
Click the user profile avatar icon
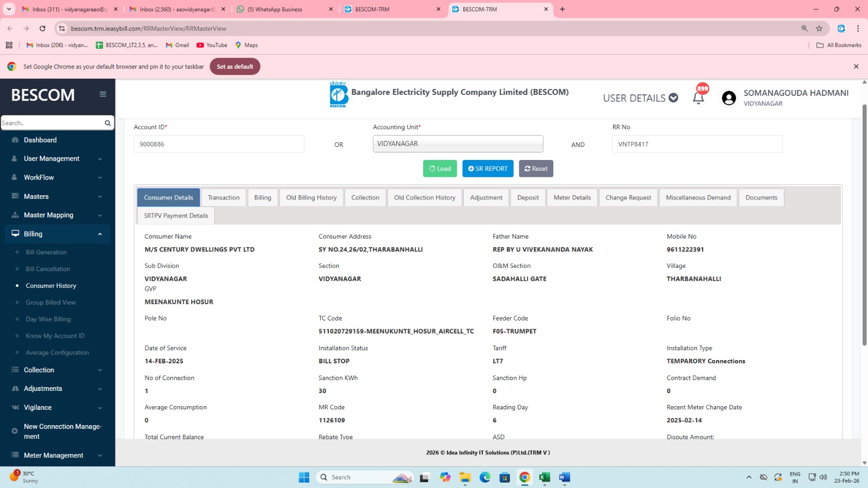click(x=729, y=98)
